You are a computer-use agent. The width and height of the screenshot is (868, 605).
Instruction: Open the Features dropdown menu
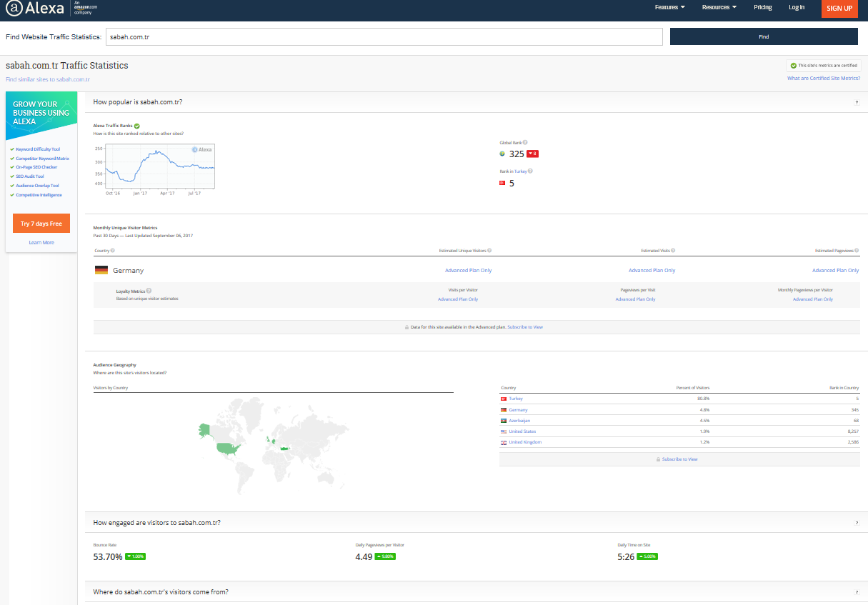(669, 7)
